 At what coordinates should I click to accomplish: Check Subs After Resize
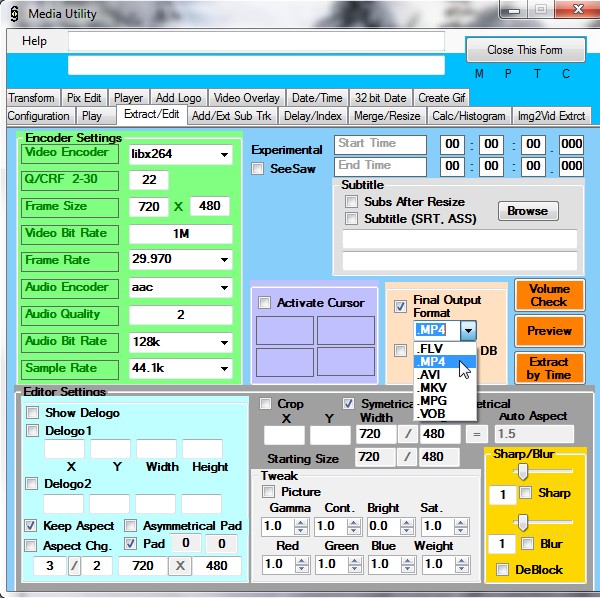(351, 201)
